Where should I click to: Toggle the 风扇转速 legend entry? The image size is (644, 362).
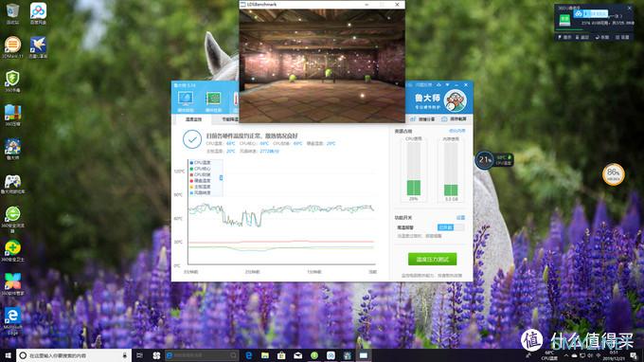pos(200,192)
